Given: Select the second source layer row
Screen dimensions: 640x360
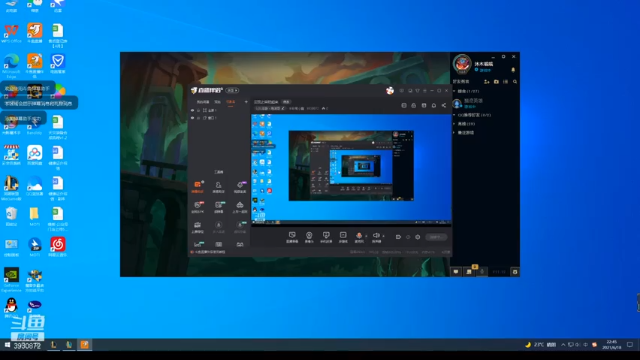Looking at the screenshot, I should [219, 118].
